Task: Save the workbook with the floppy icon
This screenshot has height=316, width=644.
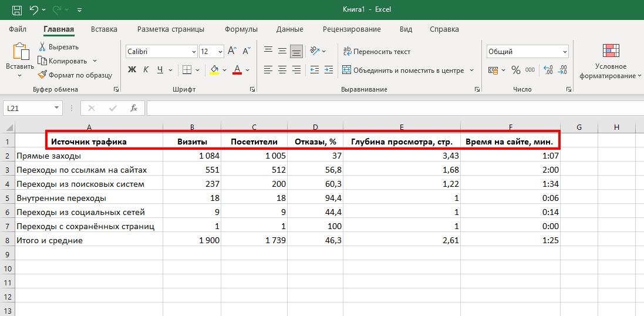Action: coord(17,9)
